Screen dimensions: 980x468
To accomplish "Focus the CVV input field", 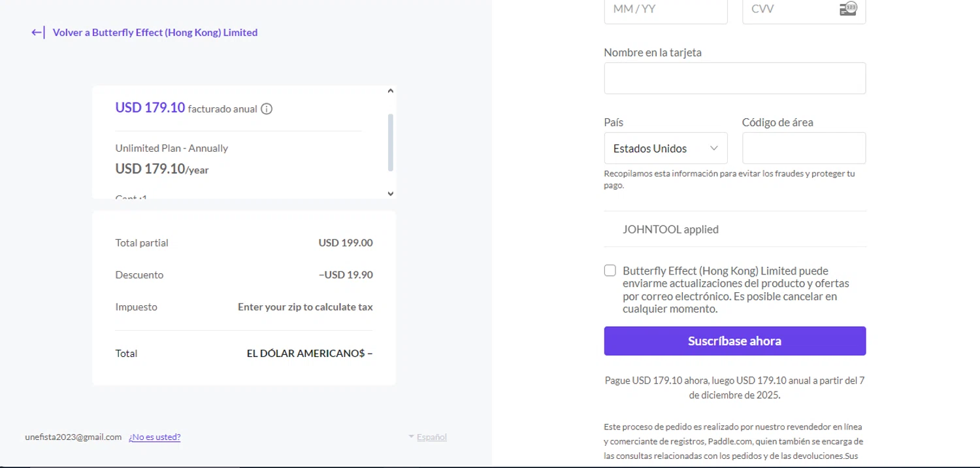I will pyautogui.click(x=804, y=10).
